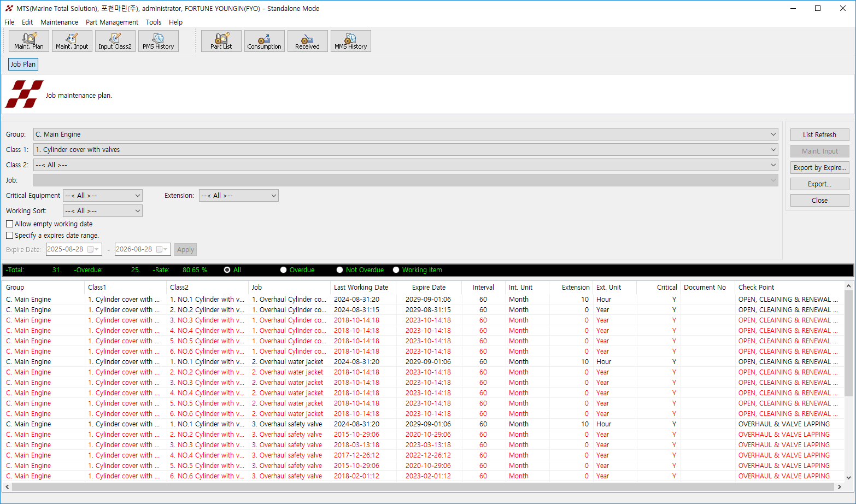Expand the Group dropdown showing Main Engine
Screen dimensions: 856x504
click(x=773, y=134)
